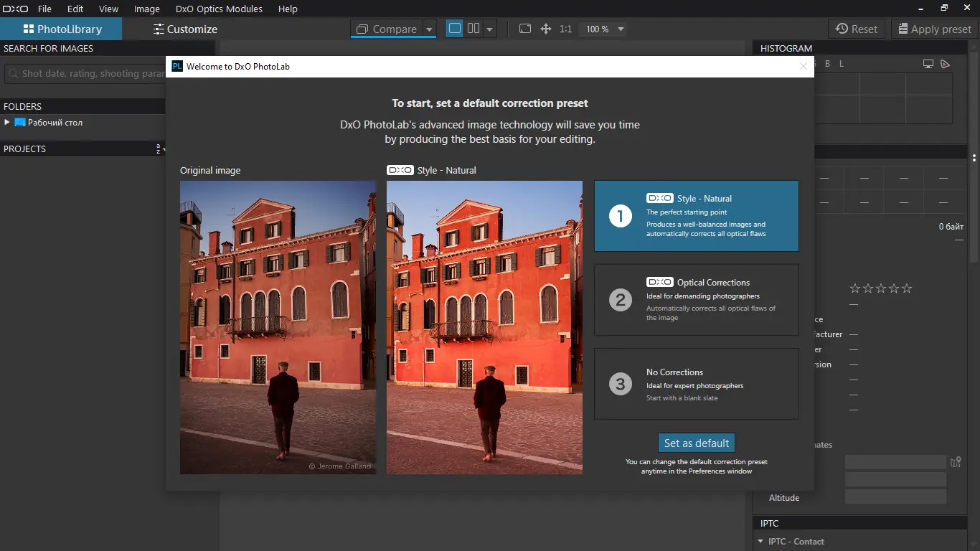Click the Altitude input field
Screen dimensions: 980x551
[895, 497]
